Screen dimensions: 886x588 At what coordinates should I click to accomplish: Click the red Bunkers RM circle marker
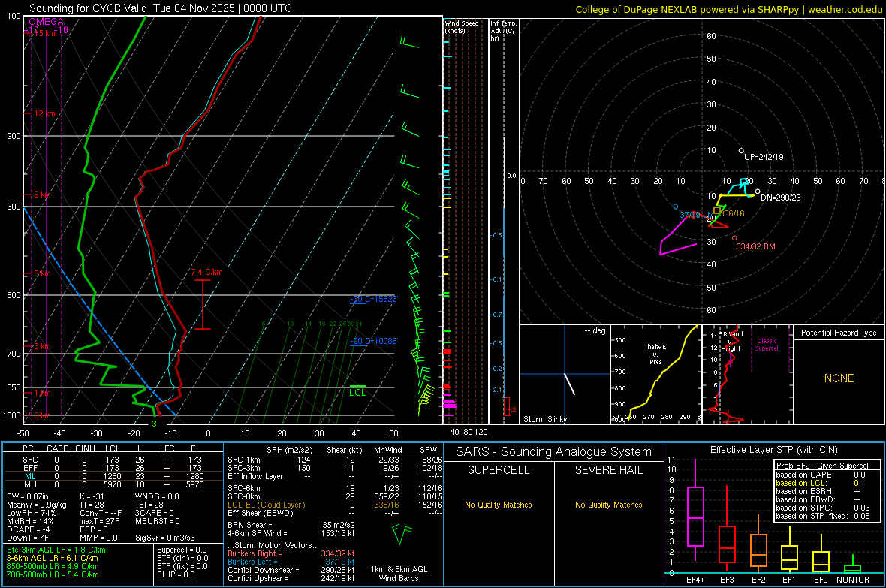734,238
